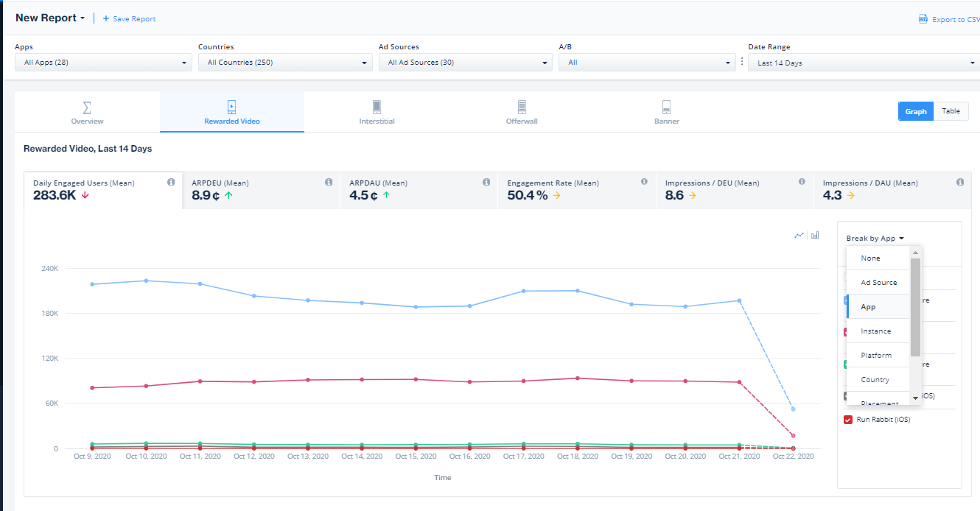Click the Interstitial phone icon
This screenshot has width=980, height=511.
pyautogui.click(x=377, y=105)
